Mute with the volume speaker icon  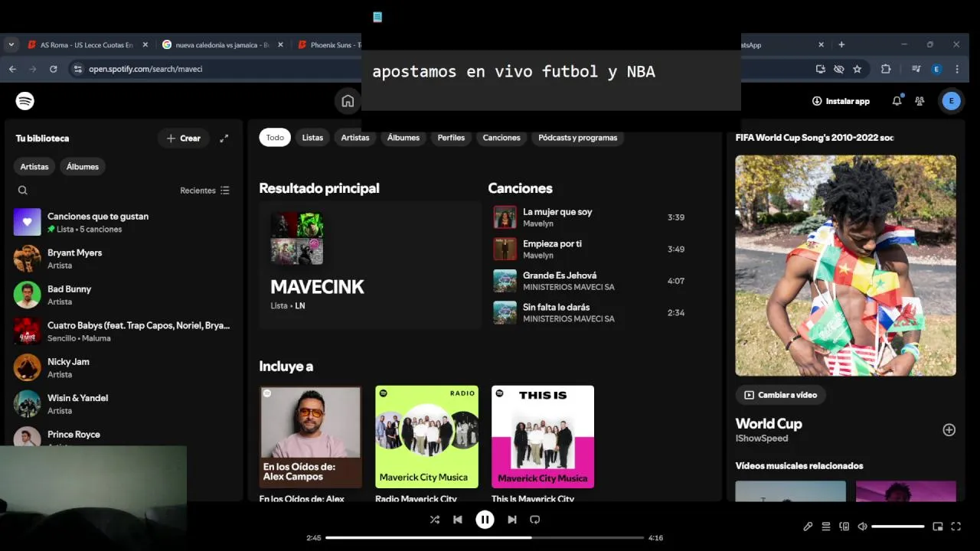[863, 527]
